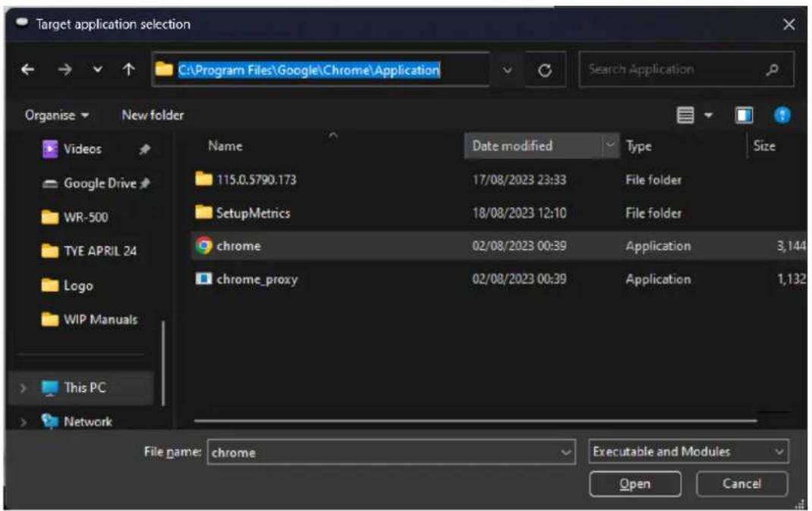Screen dimensions: 812x511
Task: Click the date 17/08/2023 23:33
Action: (519, 180)
